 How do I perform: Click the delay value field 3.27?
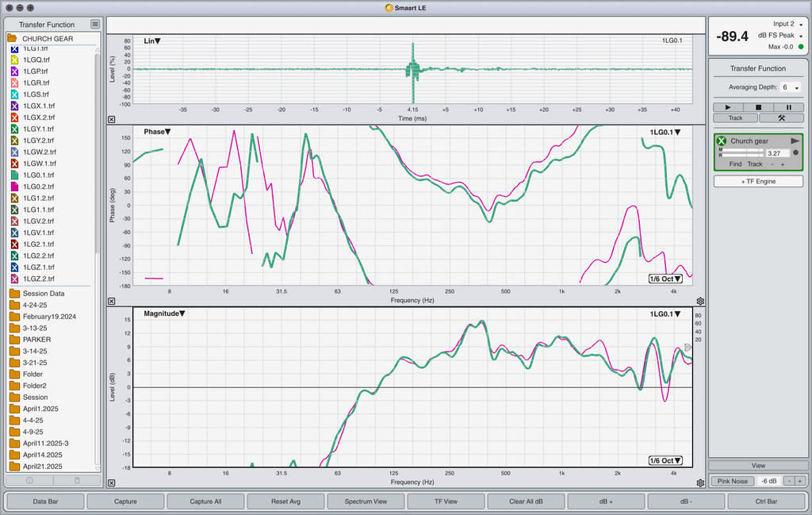tap(777, 153)
